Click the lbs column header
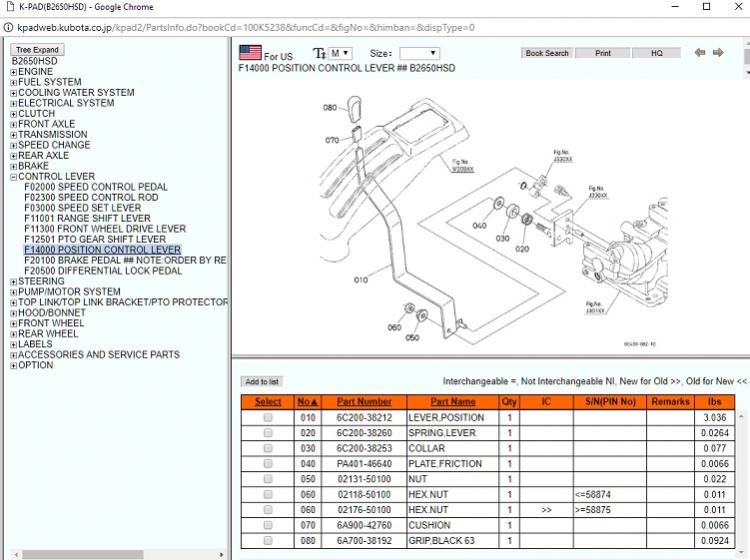750x560 pixels. point(715,402)
